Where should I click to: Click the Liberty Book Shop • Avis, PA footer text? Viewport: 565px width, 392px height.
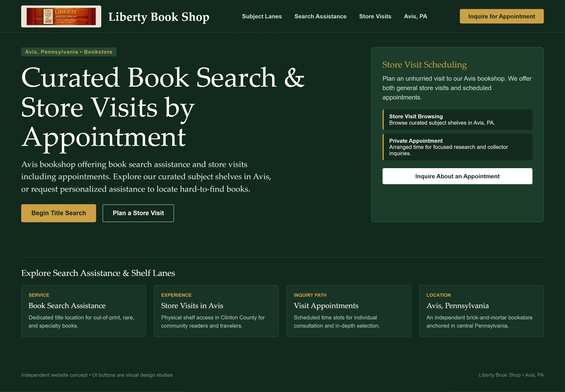point(511,375)
